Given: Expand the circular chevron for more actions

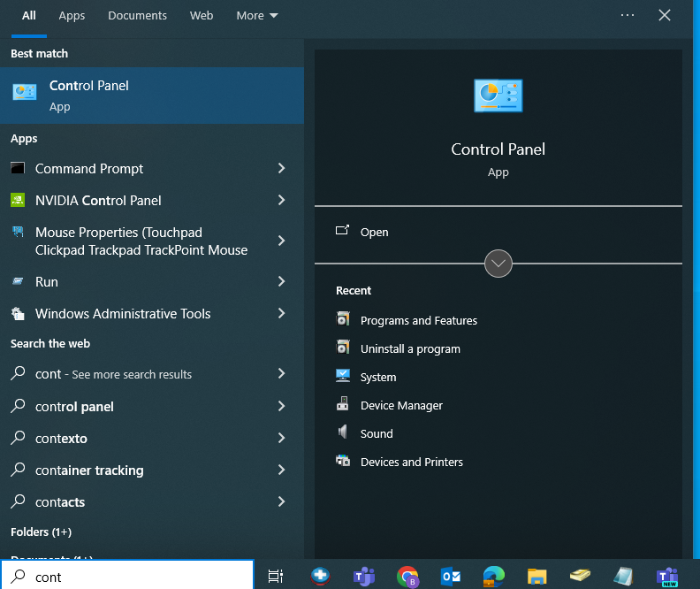Looking at the screenshot, I should [498, 264].
